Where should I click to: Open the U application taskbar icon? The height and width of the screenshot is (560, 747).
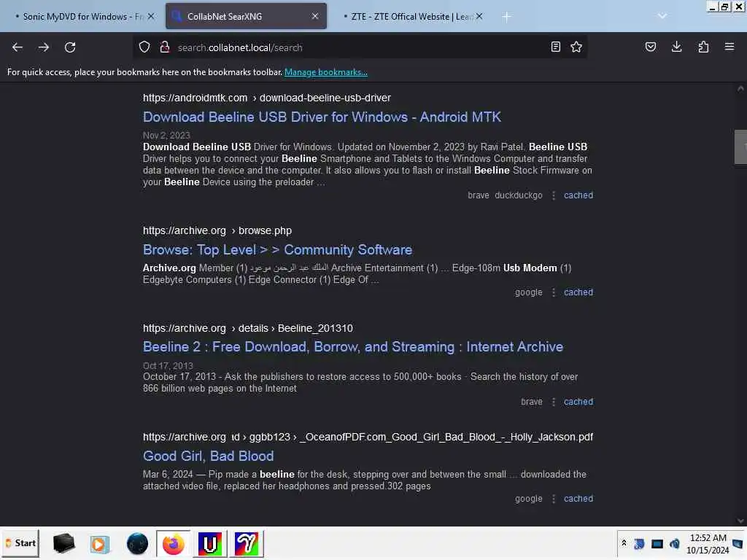(210, 543)
